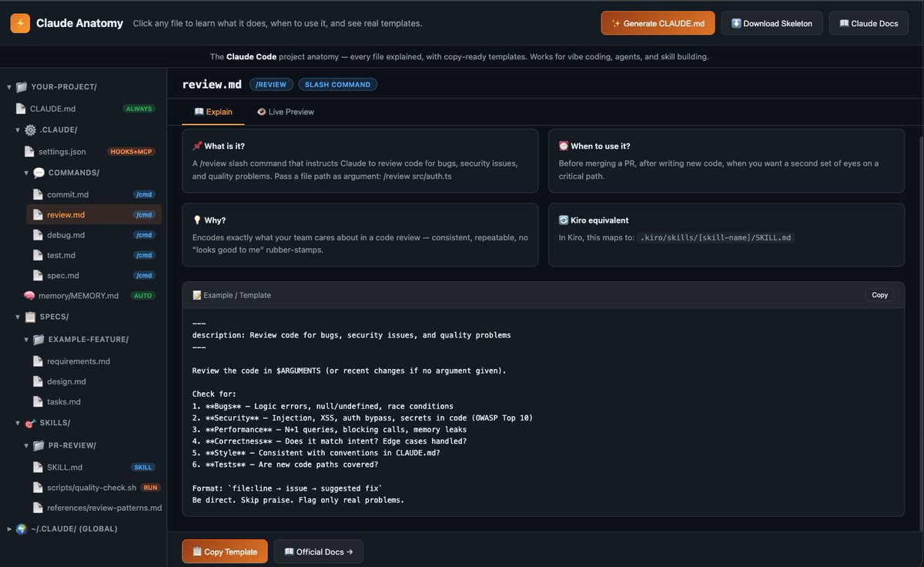Copy the example template with Copy button
The height and width of the screenshot is (567, 924).
tap(879, 295)
